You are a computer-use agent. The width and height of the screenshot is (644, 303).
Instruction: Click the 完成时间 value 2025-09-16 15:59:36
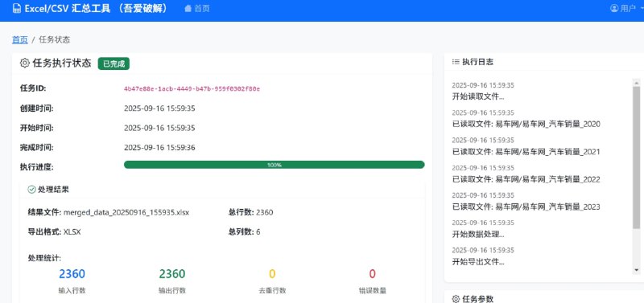pos(159,148)
